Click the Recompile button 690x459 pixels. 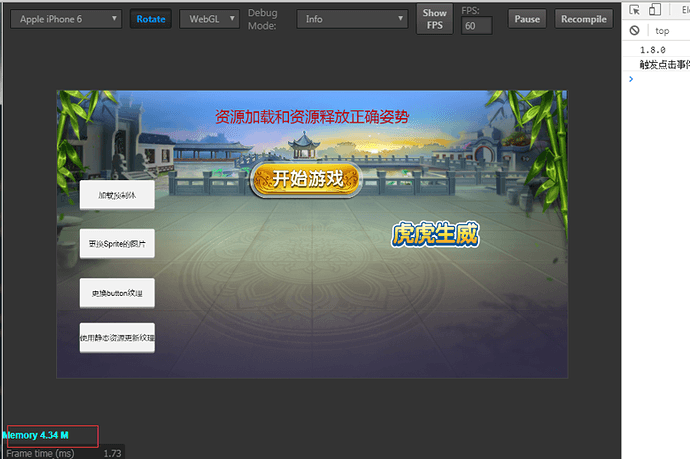pos(584,19)
